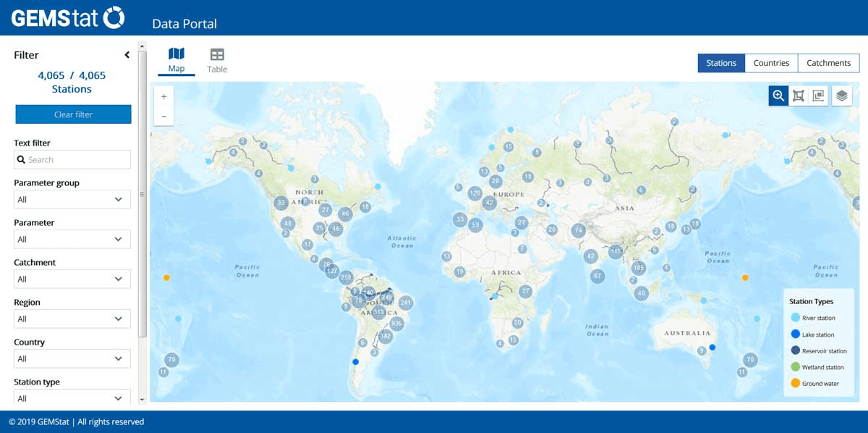This screenshot has height=433, width=868.
Task: Open the map layers panel
Action: [x=841, y=96]
